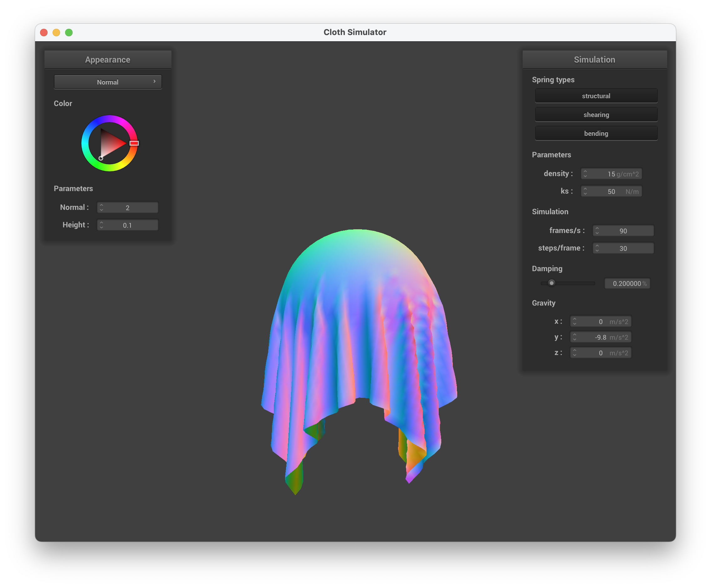The height and width of the screenshot is (588, 711).
Task: Click the red color triangle center
Action: click(x=110, y=144)
